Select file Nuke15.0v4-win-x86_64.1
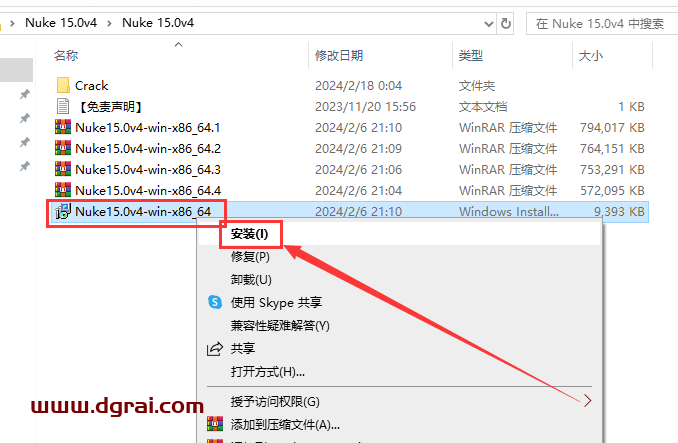Screen dimensions: 678x443 (x=147, y=127)
